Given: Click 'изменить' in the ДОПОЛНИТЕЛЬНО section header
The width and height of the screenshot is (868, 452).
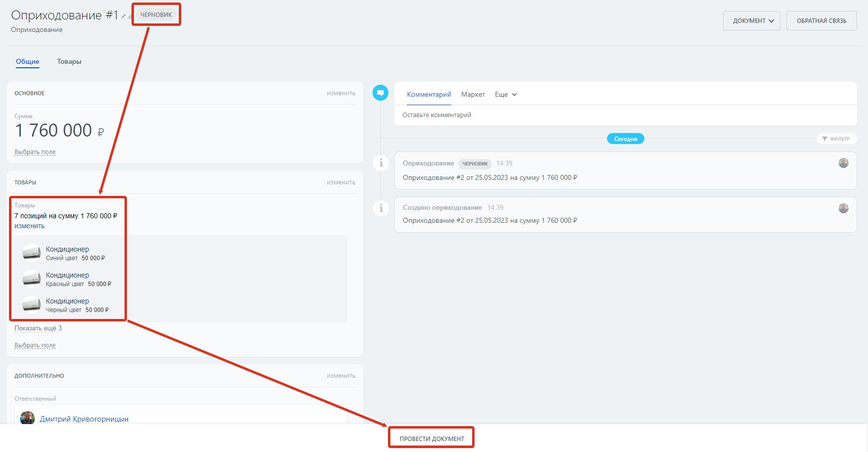Looking at the screenshot, I should [x=341, y=376].
